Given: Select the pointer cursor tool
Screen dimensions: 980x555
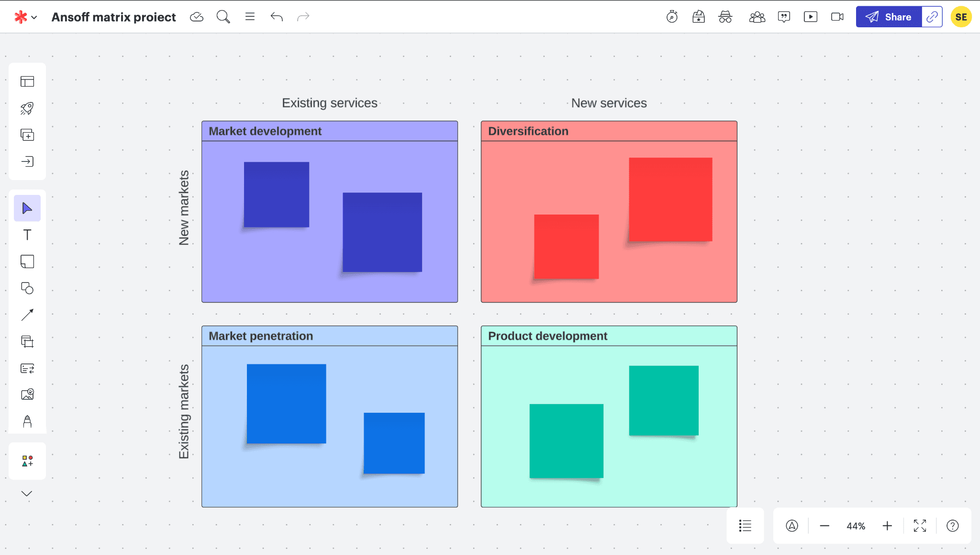Looking at the screenshot, I should point(27,208).
